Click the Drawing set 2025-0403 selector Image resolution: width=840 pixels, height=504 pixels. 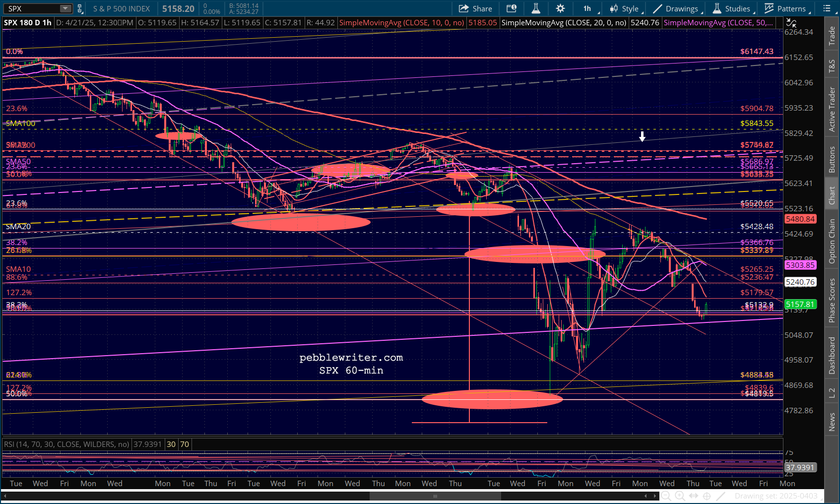click(x=776, y=496)
